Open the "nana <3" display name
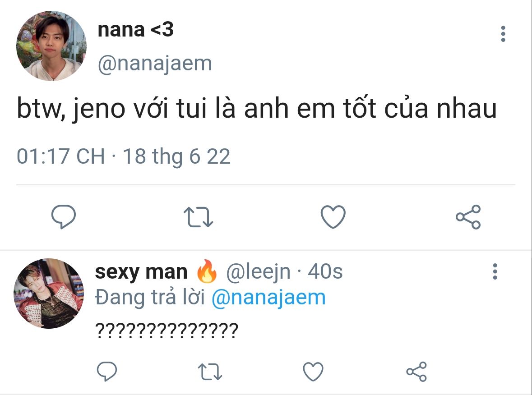This screenshot has width=532, height=395. (135, 30)
